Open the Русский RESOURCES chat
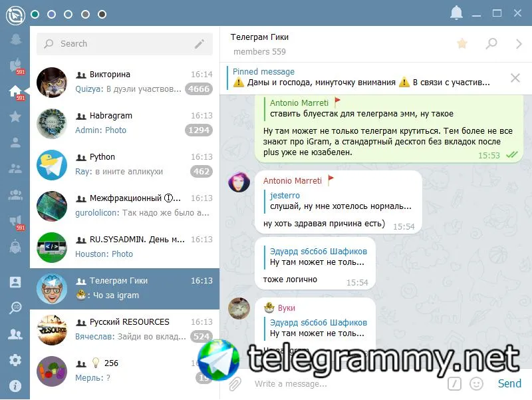 (x=124, y=329)
